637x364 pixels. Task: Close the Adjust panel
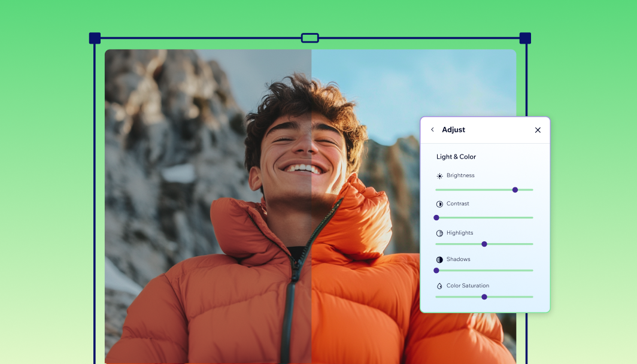(x=537, y=130)
